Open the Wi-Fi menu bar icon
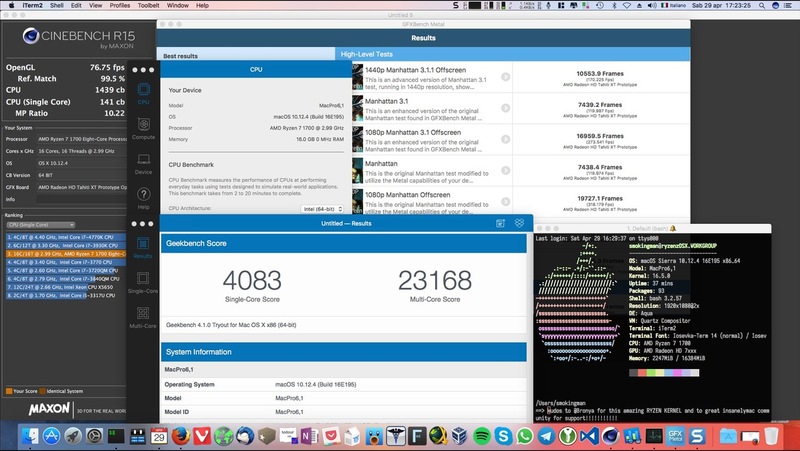Image resolution: width=800 pixels, height=451 pixels. click(627, 5)
